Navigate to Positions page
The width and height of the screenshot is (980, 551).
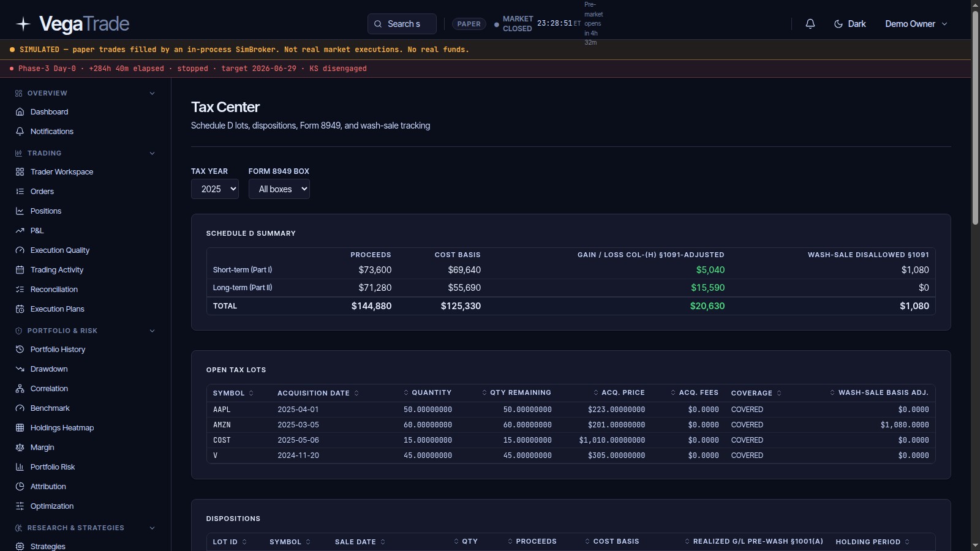point(46,211)
